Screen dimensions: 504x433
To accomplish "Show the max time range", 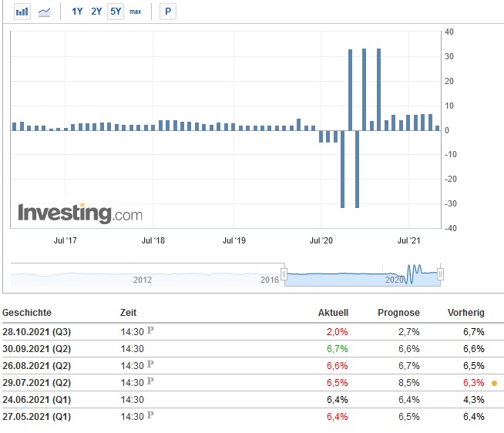I will click(136, 12).
